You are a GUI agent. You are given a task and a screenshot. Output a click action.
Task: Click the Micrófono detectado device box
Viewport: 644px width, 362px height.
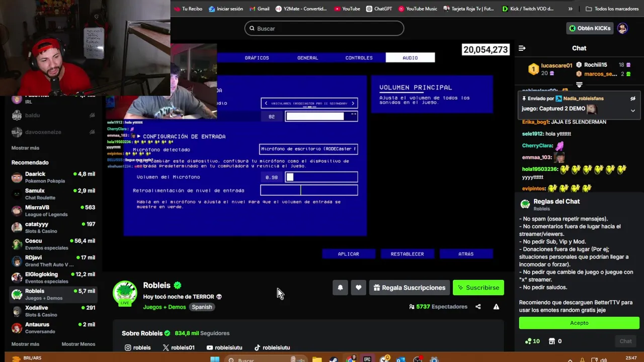point(308,149)
